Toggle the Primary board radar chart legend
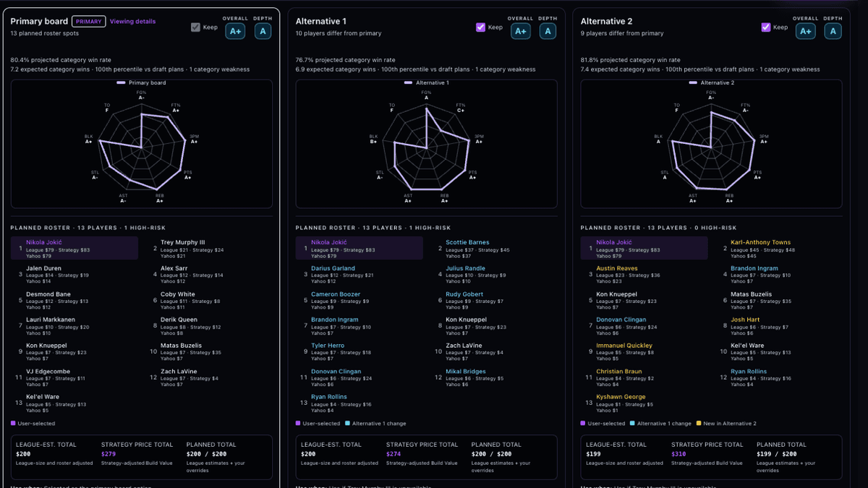 pyautogui.click(x=142, y=83)
